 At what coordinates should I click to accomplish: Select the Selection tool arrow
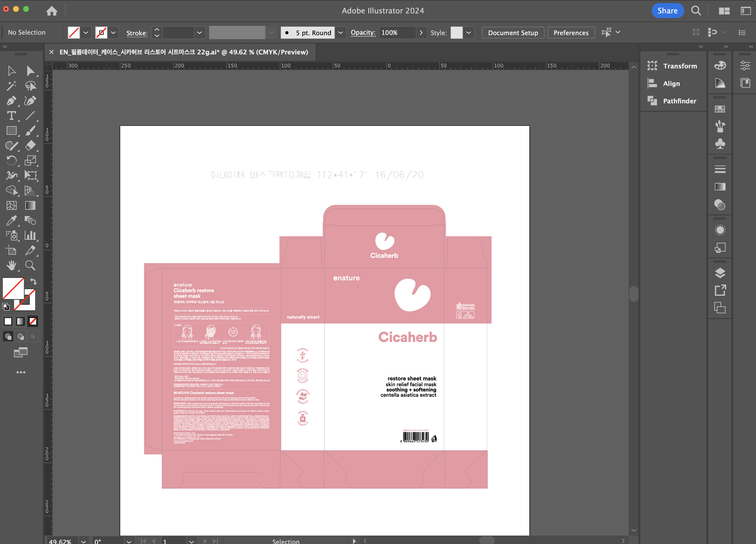12,71
